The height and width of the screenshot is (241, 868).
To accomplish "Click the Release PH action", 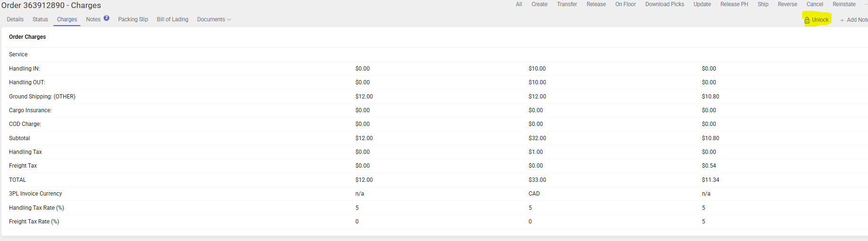I will [x=734, y=4].
